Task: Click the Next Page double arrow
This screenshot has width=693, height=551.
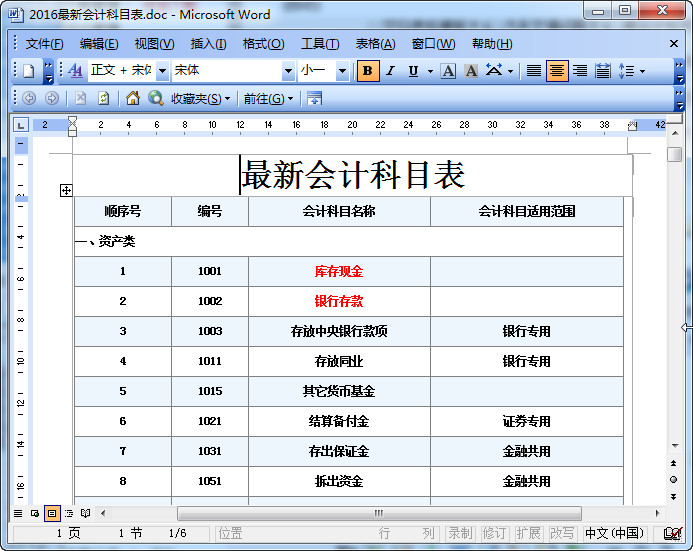Action: [x=674, y=497]
